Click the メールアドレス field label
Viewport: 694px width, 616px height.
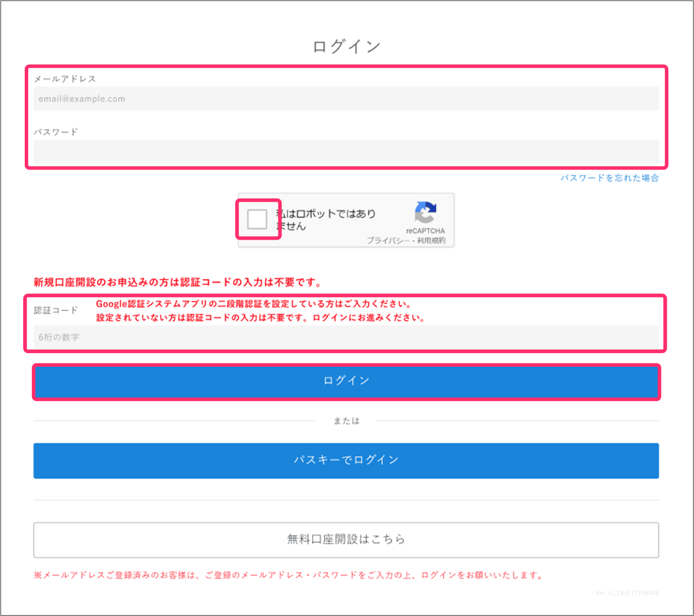click(65, 79)
